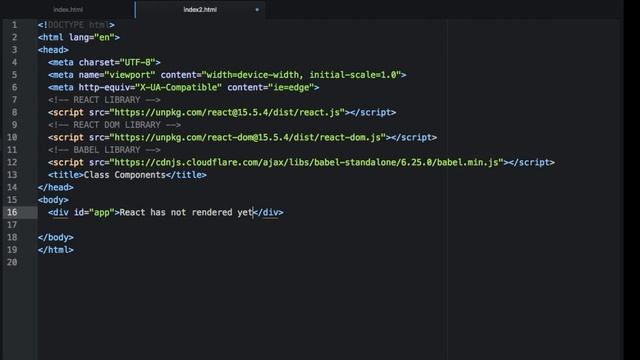Viewport: 640px width, 360px height.
Task: Select the index2.html tab
Action: (x=200, y=9)
